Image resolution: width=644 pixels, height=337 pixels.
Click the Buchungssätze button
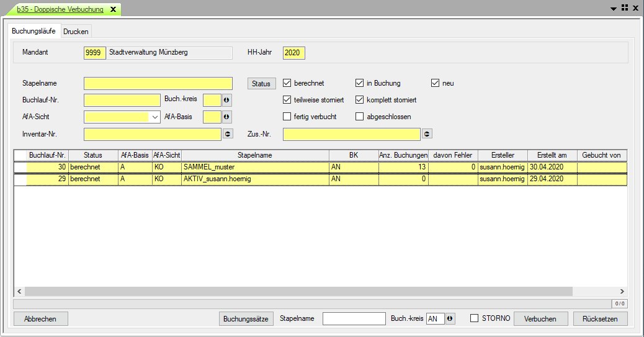click(x=246, y=318)
